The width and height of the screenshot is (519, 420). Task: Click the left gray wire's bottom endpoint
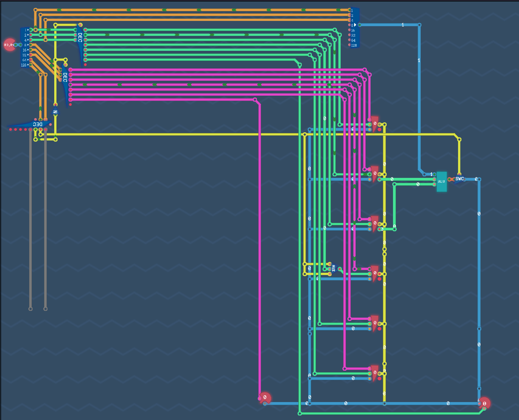pyautogui.click(x=31, y=309)
